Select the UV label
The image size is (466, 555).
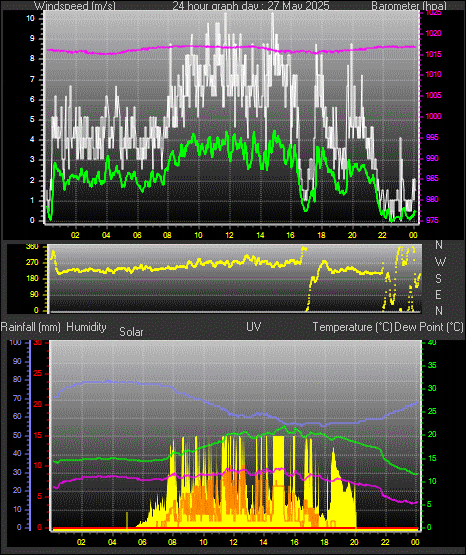(x=254, y=327)
